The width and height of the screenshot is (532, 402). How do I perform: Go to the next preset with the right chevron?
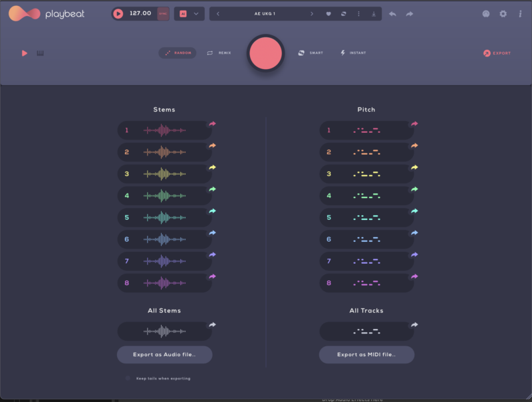311,13
